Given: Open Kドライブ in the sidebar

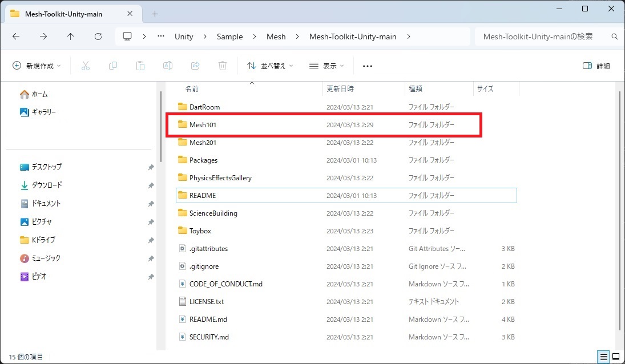Looking at the screenshot, I should click(38, 240).
